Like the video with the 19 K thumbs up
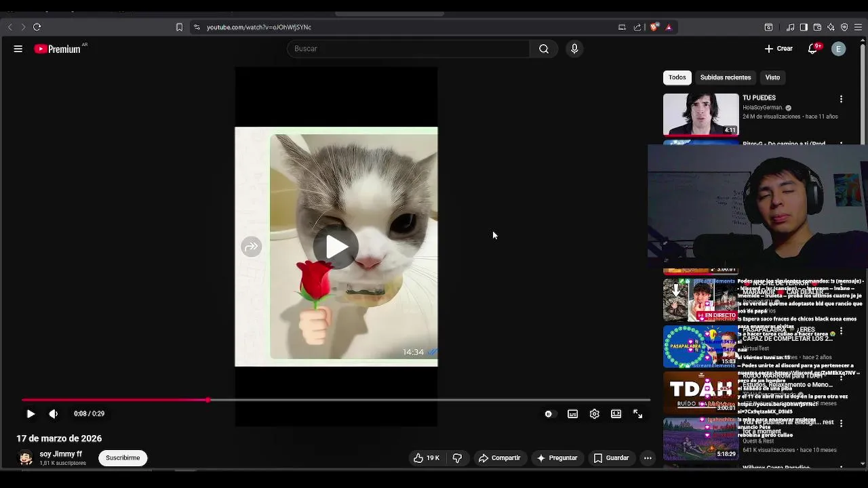This screenshot has height=488, width=868. point(427,458)
